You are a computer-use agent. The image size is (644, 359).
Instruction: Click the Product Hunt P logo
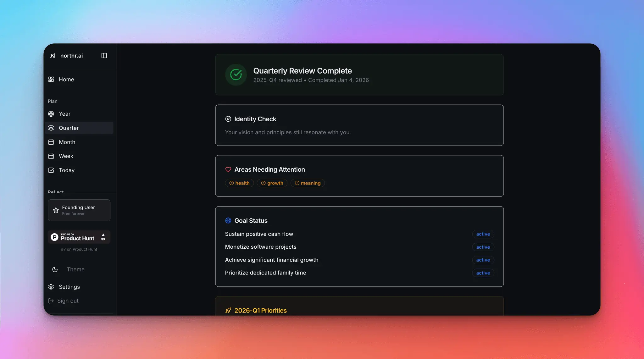click(x=54, y=237)
